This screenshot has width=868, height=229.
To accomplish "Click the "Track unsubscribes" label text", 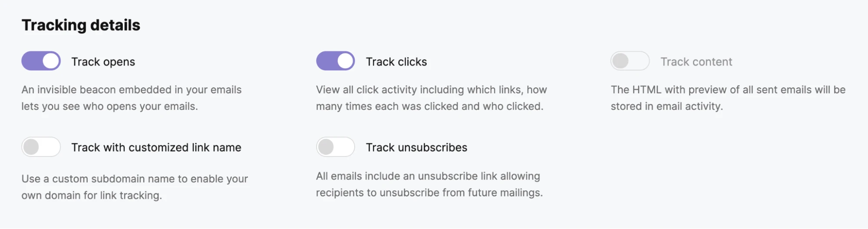I will [416, 148].
